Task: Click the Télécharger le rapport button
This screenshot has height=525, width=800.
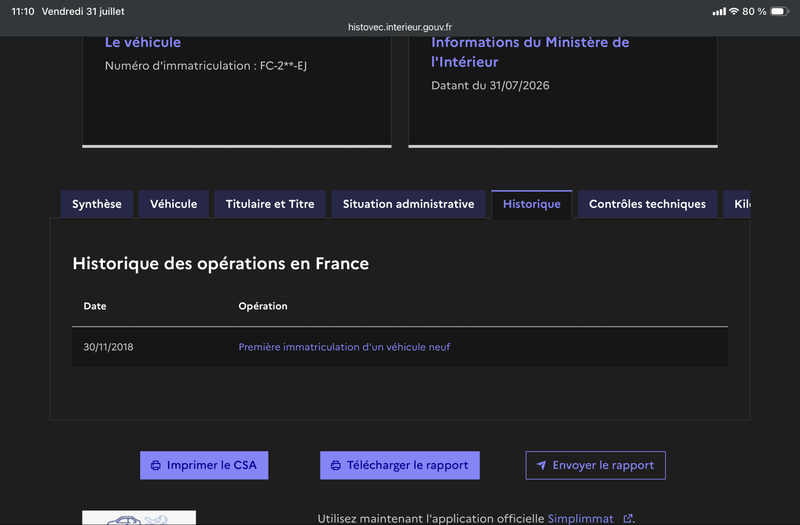Action: coord(399,465)
